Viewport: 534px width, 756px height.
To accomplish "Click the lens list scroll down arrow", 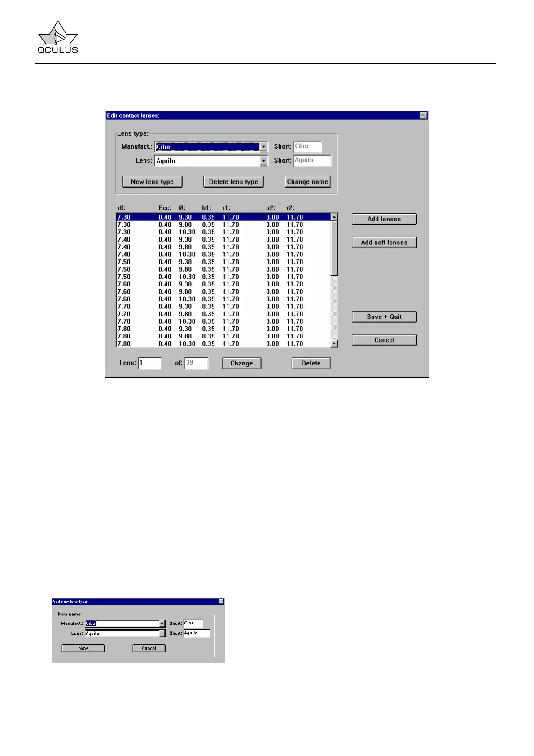I will 334,344.
